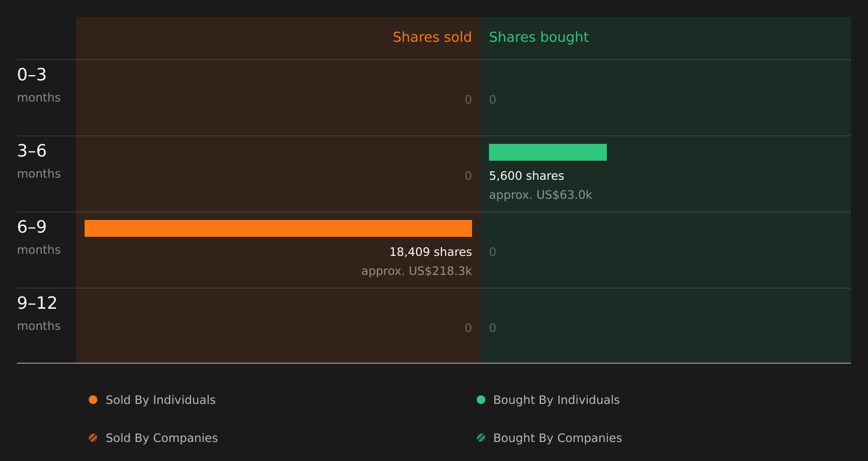Click the Shares sold column header
868x461 pixels.
(432, 37)
